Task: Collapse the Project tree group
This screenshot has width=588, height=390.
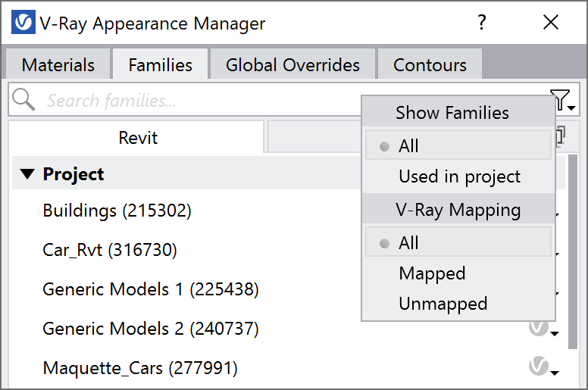Action: [27, 174]
